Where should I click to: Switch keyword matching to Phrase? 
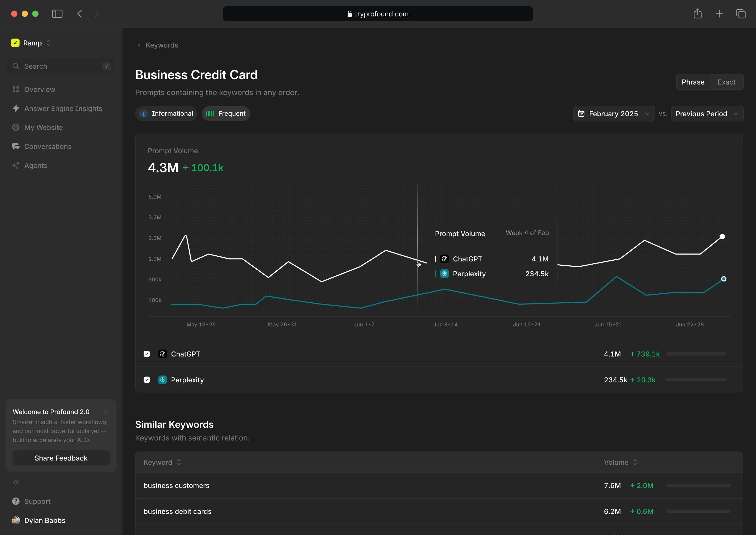coord(693,82)
